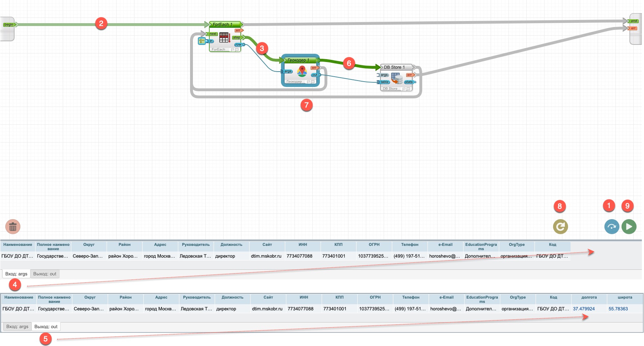Click the trash bin delete icon

point(13,227)
